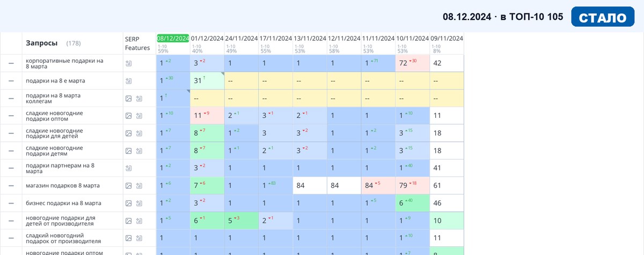Click the image SERP icon for 'подарки на 8 марта коллегам'

tap(128, 99)
